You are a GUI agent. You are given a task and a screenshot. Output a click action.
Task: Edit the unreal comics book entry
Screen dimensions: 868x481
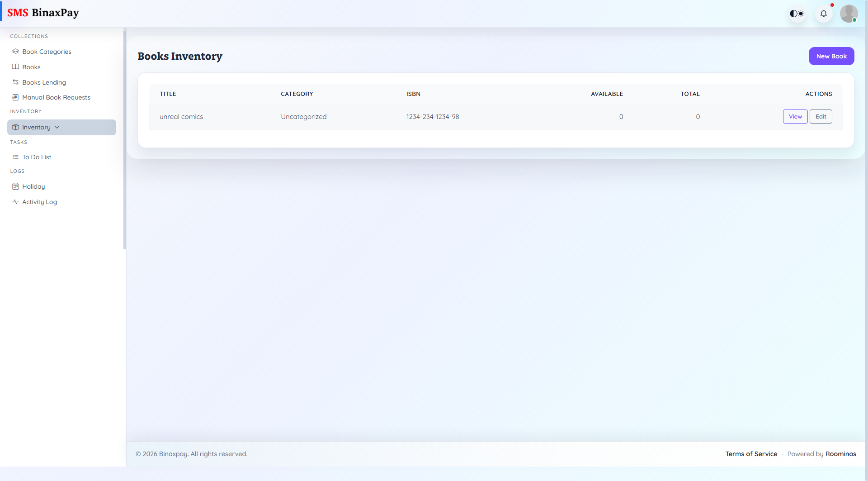(821, 116)
